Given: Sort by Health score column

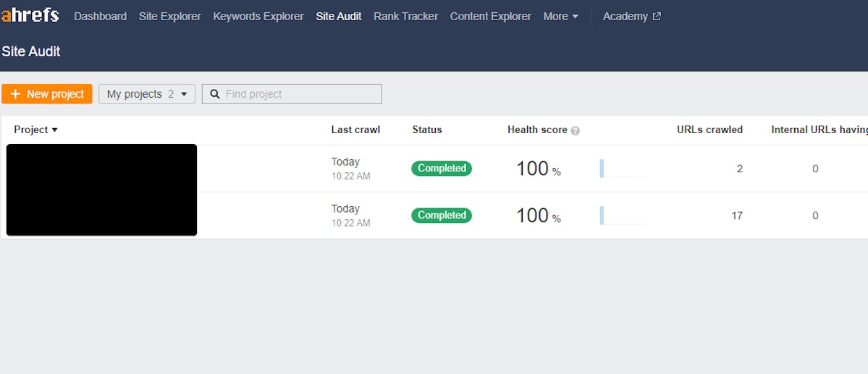Looking at the screenshot, I should [537, 130].
